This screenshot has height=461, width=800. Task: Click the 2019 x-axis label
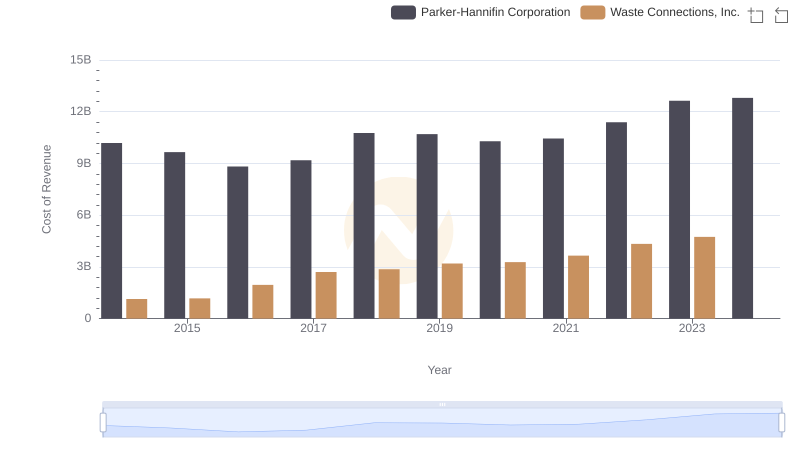(439, 328)
